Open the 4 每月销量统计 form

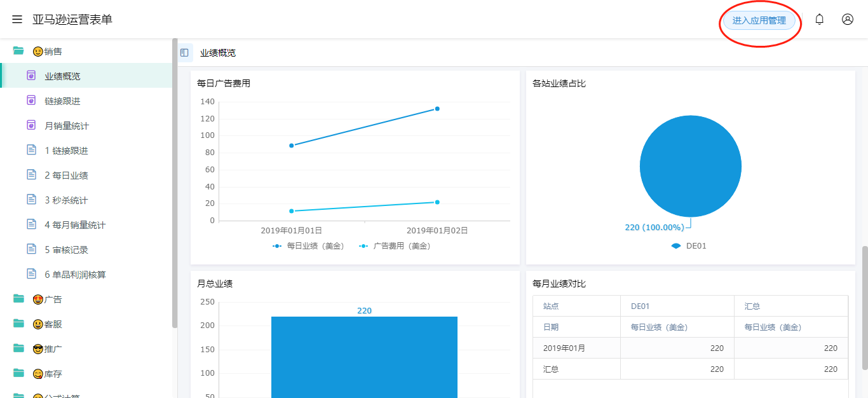[86, 224]
